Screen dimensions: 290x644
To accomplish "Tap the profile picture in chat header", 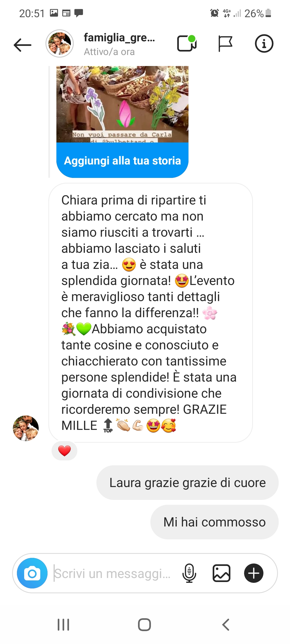I will point(60,43).
